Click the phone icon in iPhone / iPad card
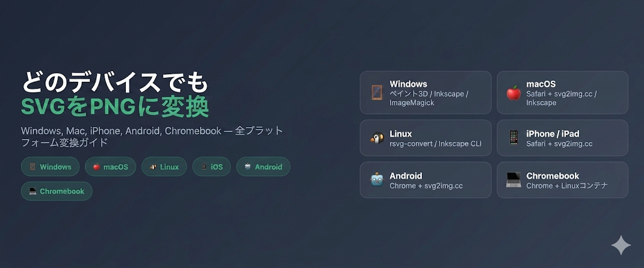 (x=513, y=138)
